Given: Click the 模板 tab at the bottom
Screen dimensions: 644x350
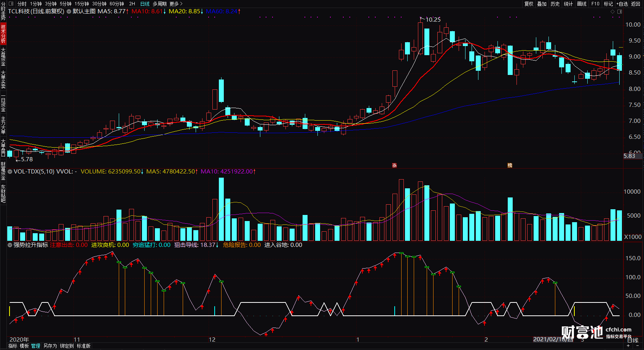Looking at the screenshot, I should pos(24,346).
